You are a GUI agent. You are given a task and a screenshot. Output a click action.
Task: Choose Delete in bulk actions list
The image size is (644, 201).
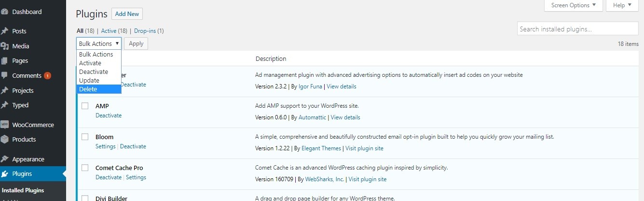coord(99,89)
